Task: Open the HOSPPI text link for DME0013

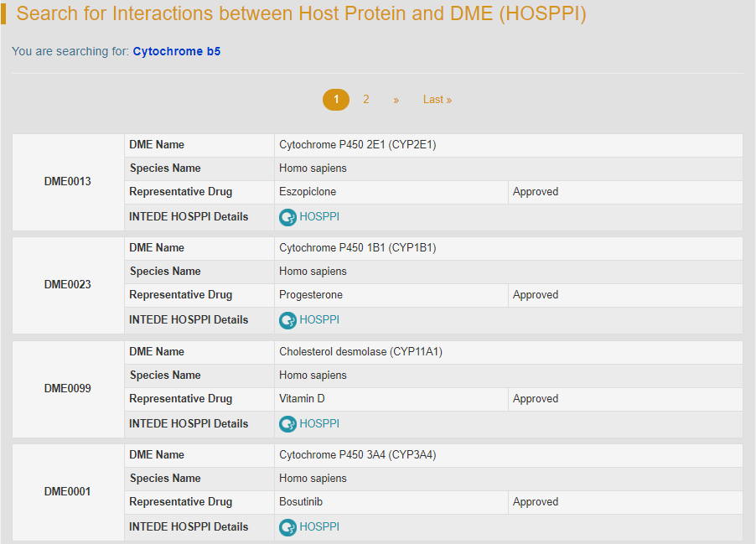Action: coord(319,217)
